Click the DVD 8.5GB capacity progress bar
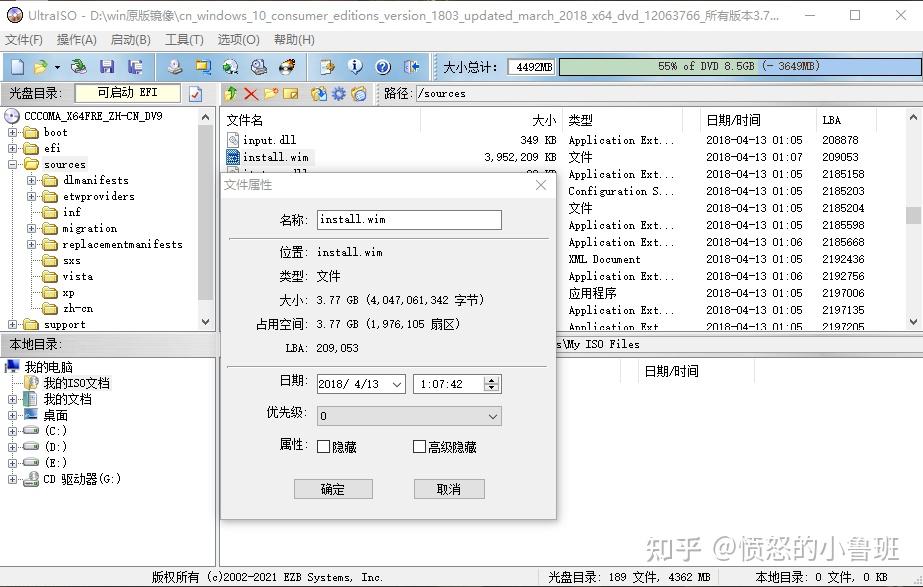 pos(740,67)
